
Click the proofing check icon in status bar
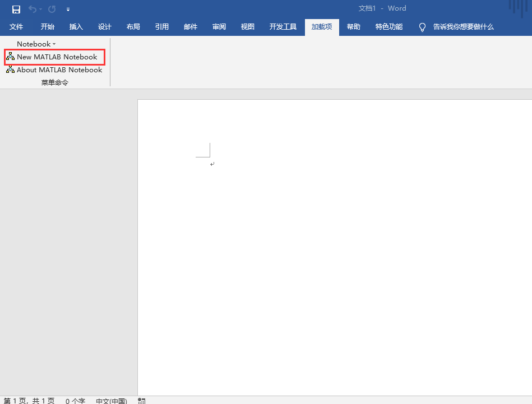141,400
